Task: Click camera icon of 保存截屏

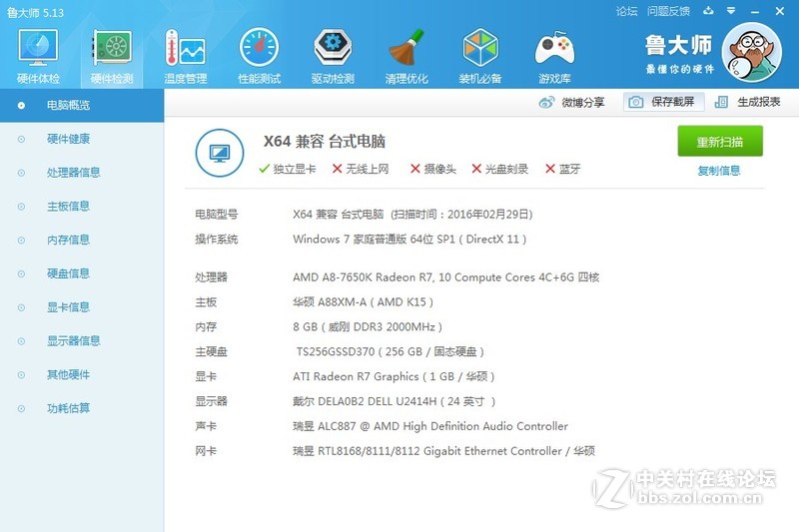Action: point(635,103)
